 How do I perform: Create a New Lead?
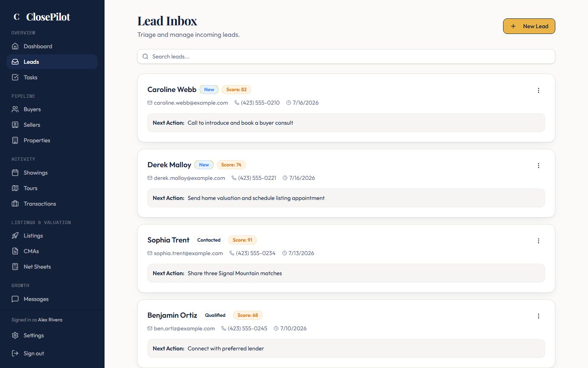click(x=529, y=26)
